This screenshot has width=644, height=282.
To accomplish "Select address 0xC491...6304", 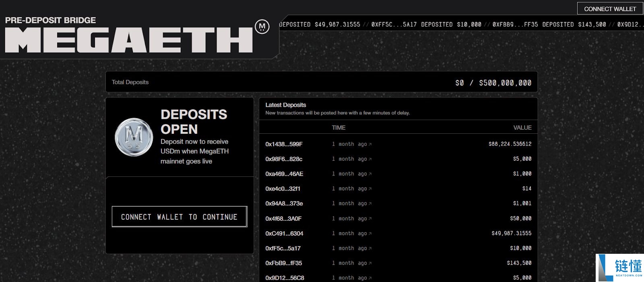I will pyautogui.click(x=284, y=234).
